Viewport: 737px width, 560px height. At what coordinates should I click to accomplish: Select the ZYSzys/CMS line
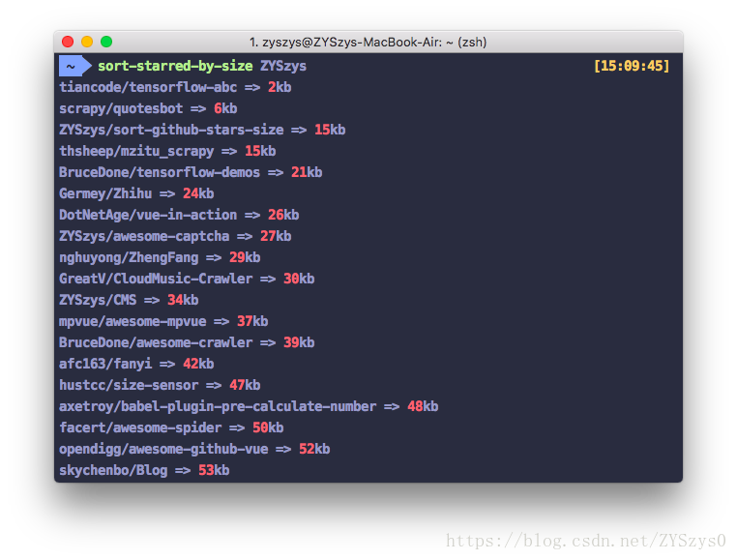(x=129, y=300)
